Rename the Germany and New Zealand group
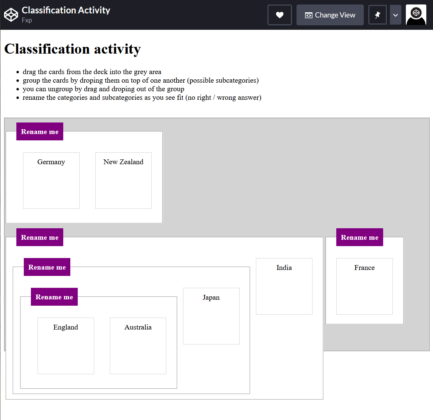433x420 pixels. coord(40,132)
